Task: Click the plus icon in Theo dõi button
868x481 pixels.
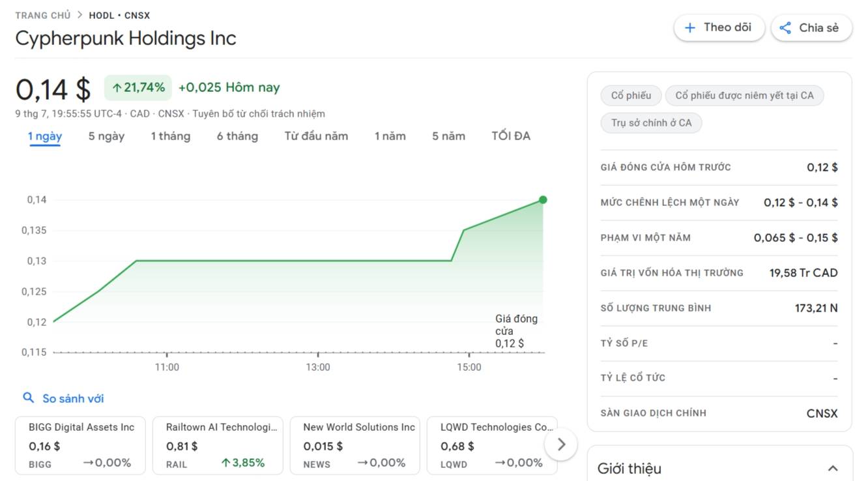Action: [691, 28]
